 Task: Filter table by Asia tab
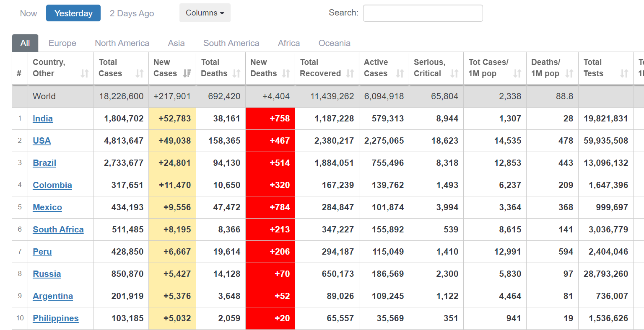click(177, 43)
